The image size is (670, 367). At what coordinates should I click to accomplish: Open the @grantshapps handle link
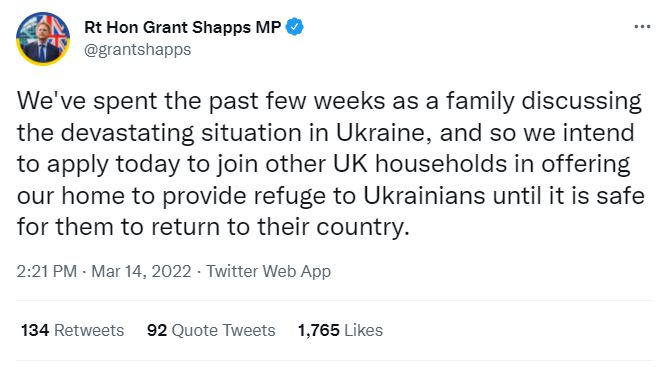pyautogui.click(x=138, y=50)
